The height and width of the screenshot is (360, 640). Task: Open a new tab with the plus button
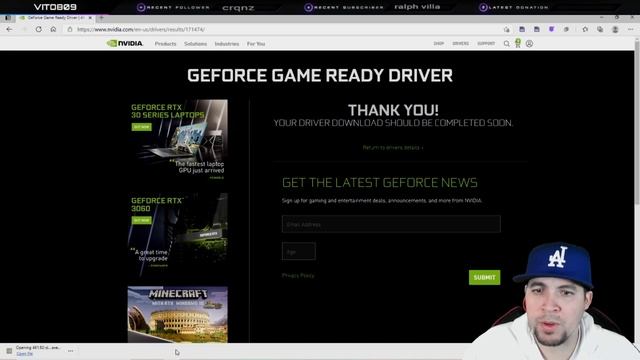pos(101,18)
